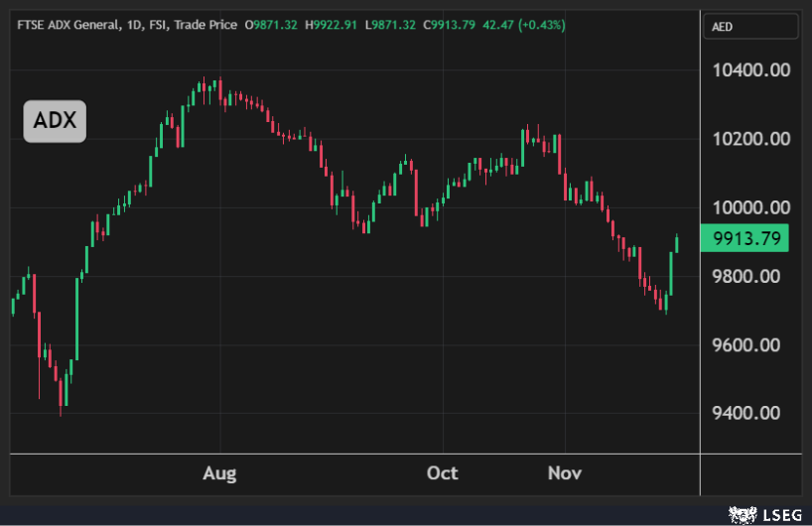The image size is (812, 526).
Task: Click the Trade Price label
Action: click(x=205, y=25)
